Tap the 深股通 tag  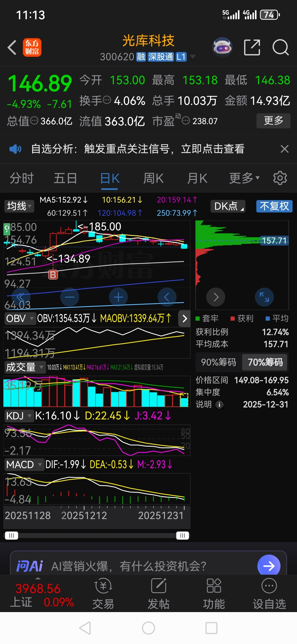pos(161,57)
